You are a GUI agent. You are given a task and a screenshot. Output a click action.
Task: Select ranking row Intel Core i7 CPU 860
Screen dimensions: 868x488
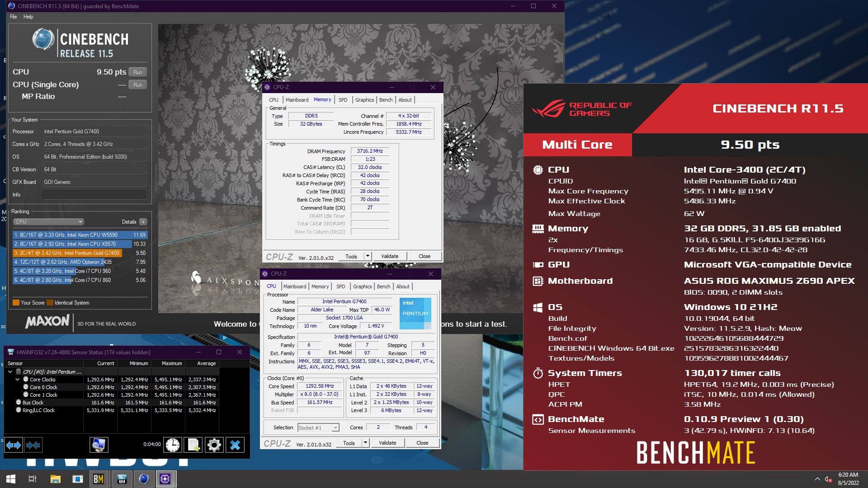(80, 280)
